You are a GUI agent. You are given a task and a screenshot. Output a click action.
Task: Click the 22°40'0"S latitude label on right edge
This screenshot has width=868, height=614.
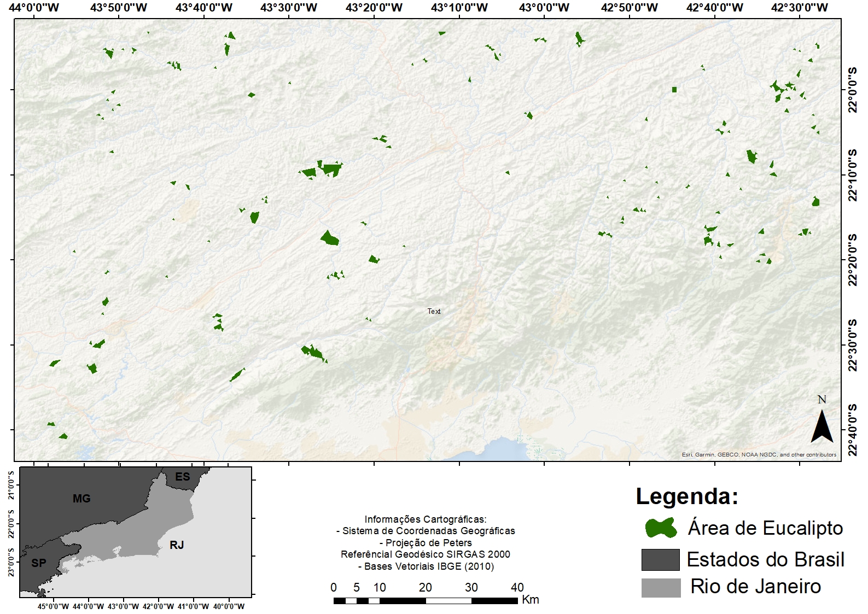(x=852, y=430)
